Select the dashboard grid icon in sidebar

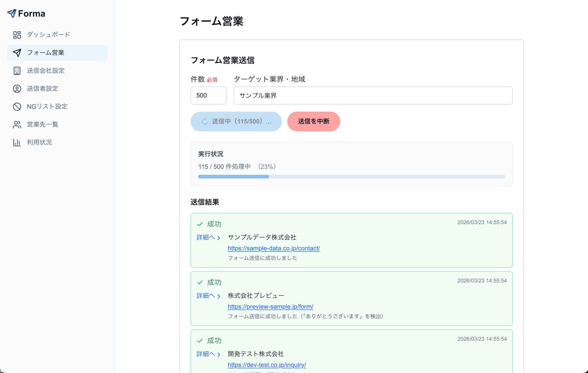point(17,35)
